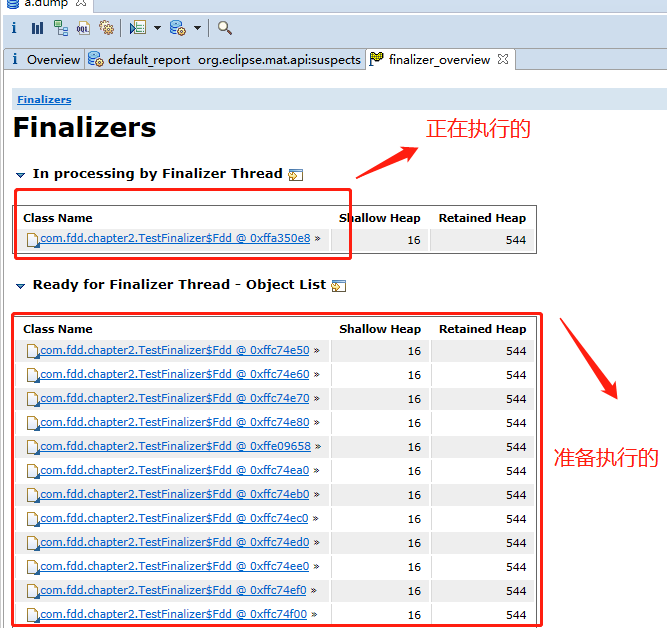667x628 pixels.
Task: Collapse Ready for Finalizer Thread section
Action: click(x=21, y=285)
